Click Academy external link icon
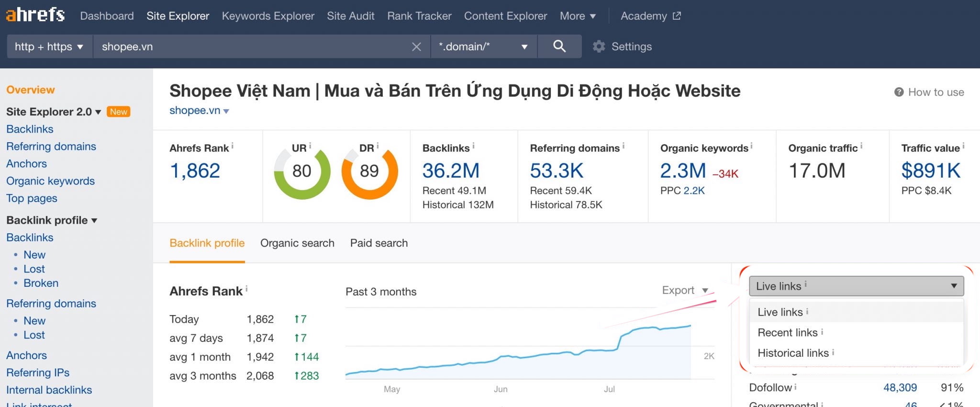Screen dimensions: 980x407 [677, 16]
